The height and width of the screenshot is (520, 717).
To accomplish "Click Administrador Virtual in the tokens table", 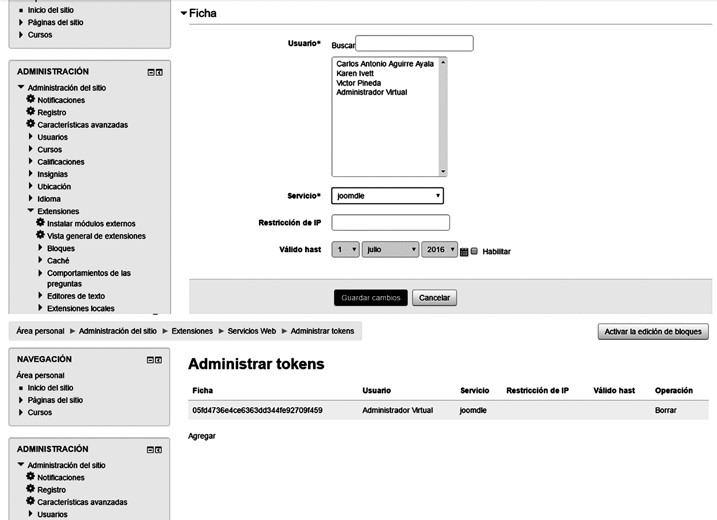I will tap(397, 410).
